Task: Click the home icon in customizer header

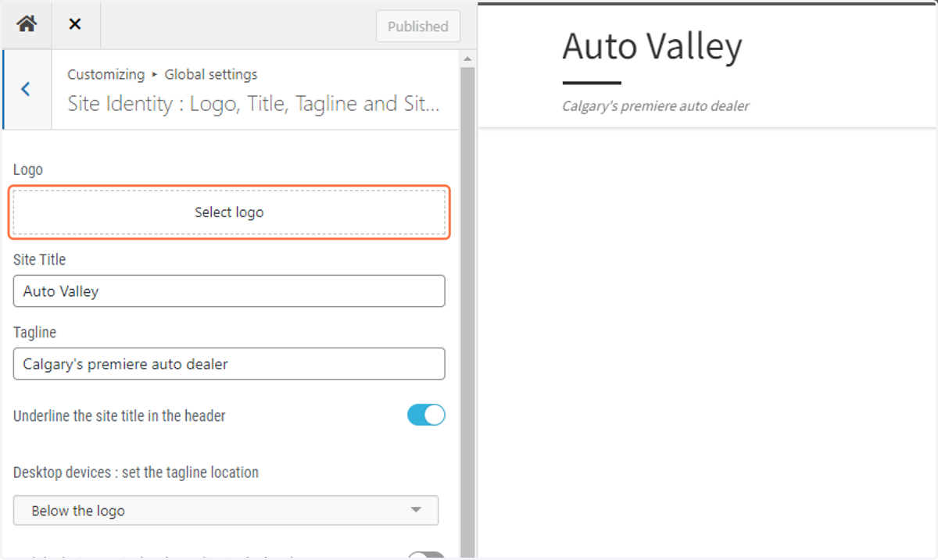Action: (27, 24)
